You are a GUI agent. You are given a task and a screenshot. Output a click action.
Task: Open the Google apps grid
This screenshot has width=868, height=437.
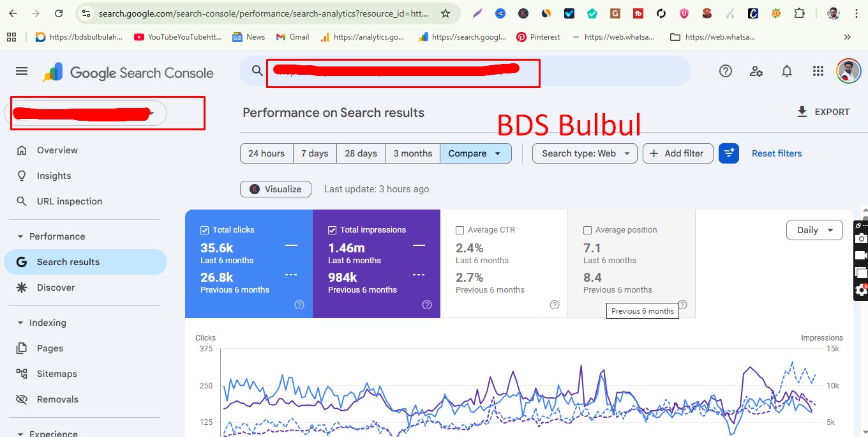pos(818,71)
